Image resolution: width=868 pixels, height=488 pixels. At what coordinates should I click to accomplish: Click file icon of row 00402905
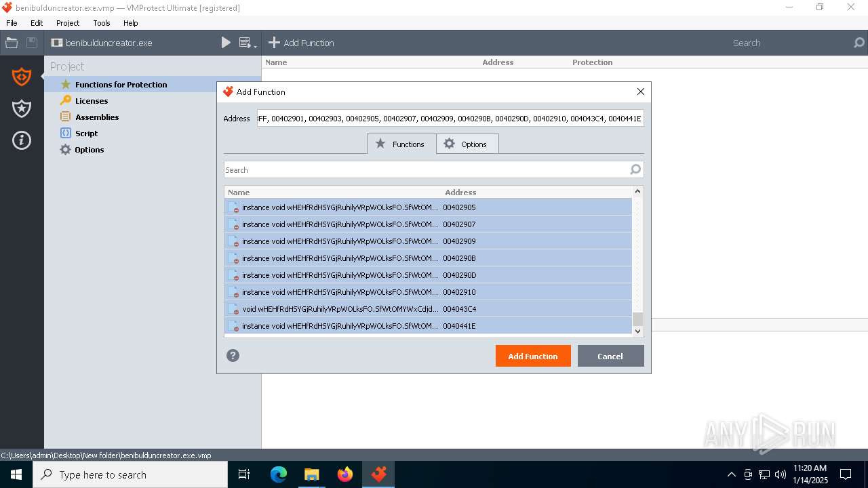coord(233,207)
